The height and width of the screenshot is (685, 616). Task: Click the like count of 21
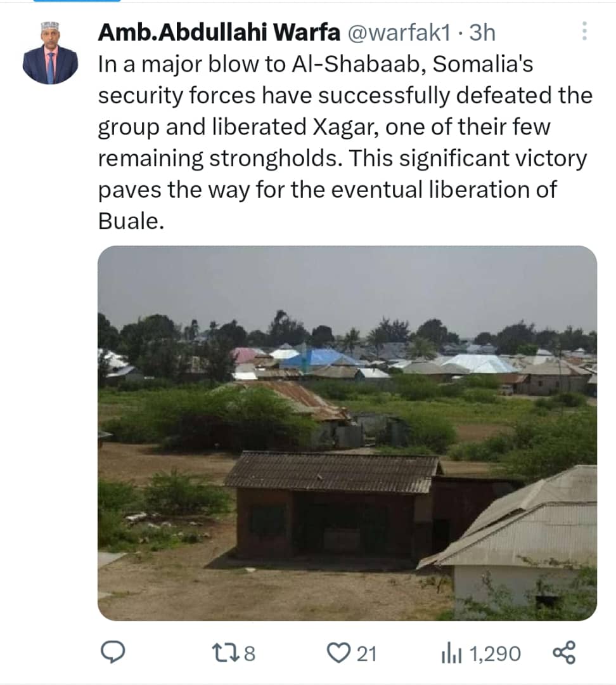click(366, 653)
